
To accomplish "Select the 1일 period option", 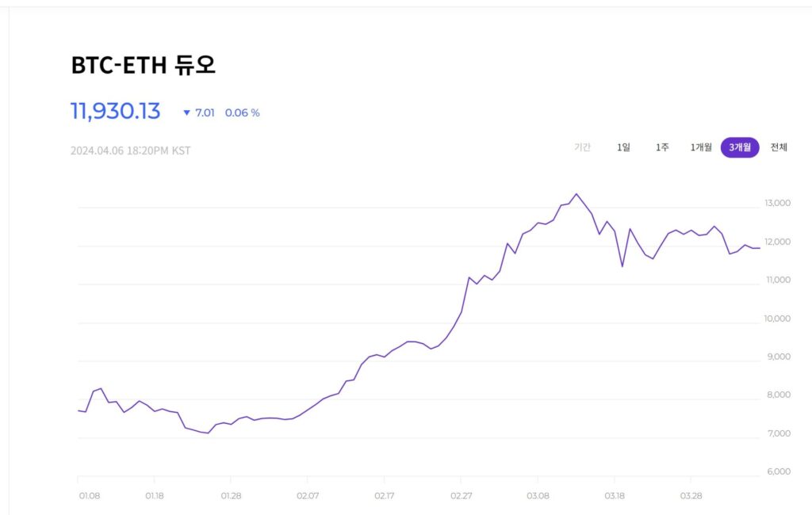I will pos(624,147).
